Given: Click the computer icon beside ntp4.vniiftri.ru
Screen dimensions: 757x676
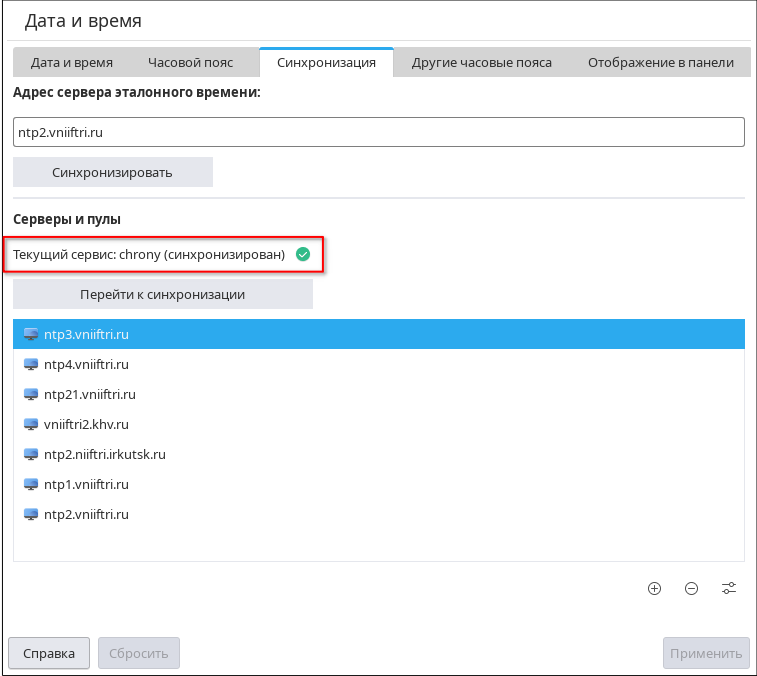Looking at the screenshot, I should (x=30, y=364).
